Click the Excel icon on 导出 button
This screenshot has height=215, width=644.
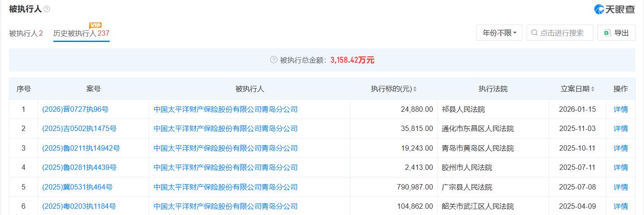(x=607, y=33)
